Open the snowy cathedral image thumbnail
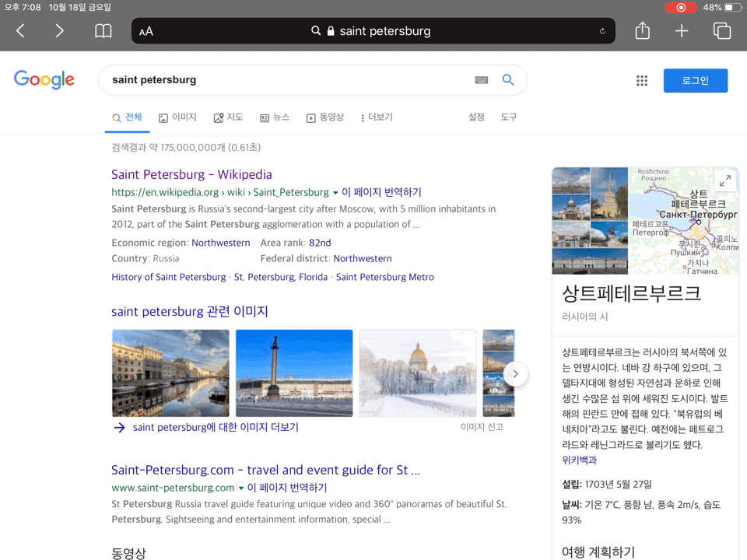 pos(417,373)
